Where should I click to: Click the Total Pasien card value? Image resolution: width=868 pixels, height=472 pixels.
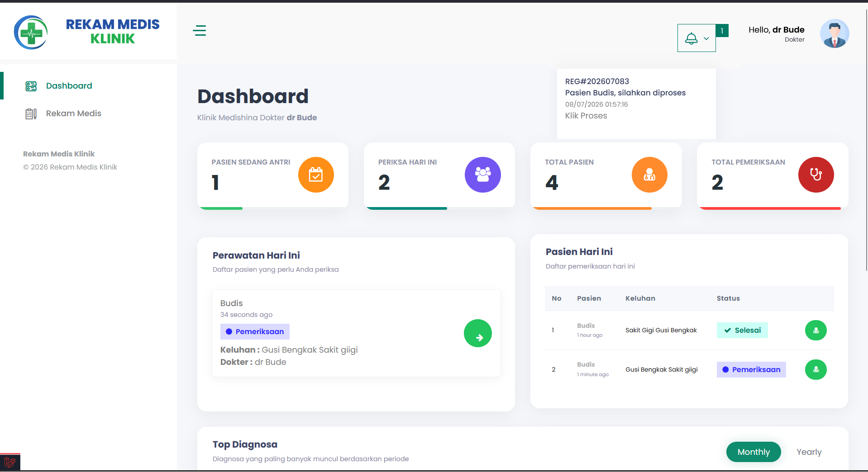[x=552, y=183]
